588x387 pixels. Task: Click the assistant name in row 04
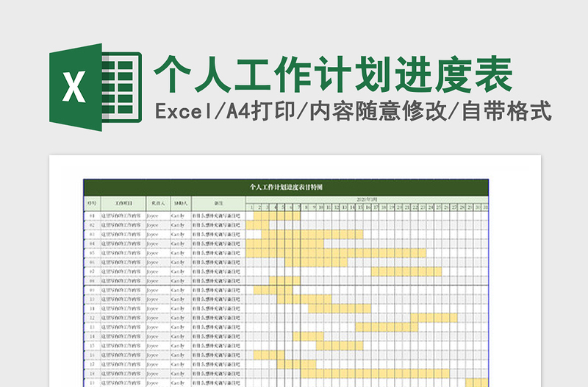coord(178,244)
